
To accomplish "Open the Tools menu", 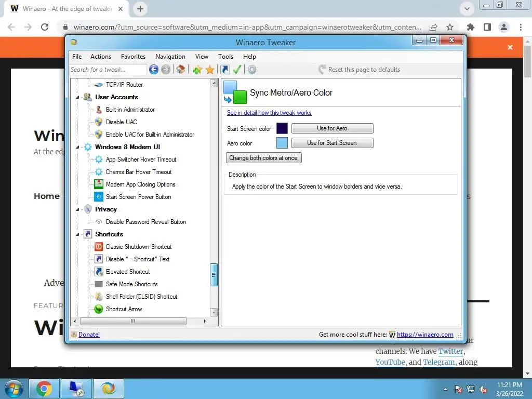I will tap(225, 57).
